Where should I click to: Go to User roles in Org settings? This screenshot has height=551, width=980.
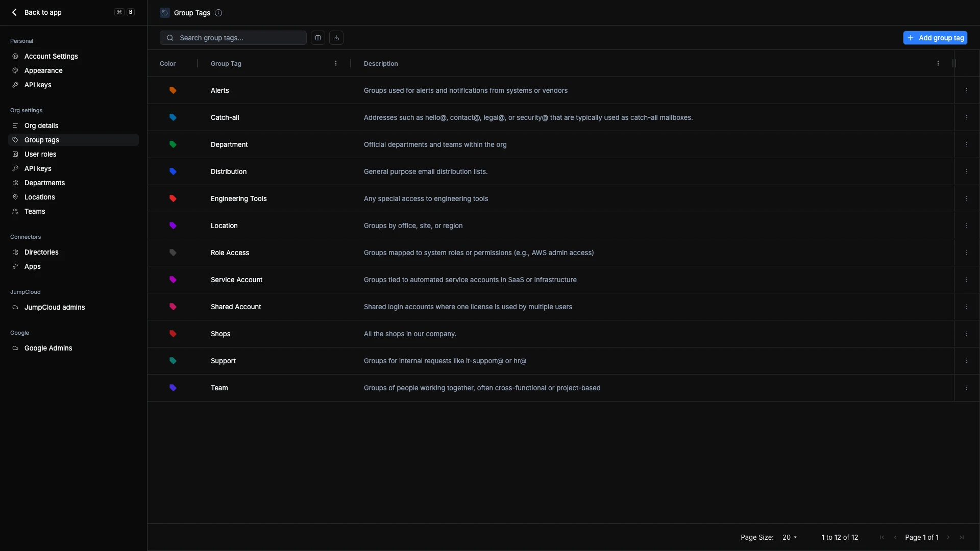40,154
